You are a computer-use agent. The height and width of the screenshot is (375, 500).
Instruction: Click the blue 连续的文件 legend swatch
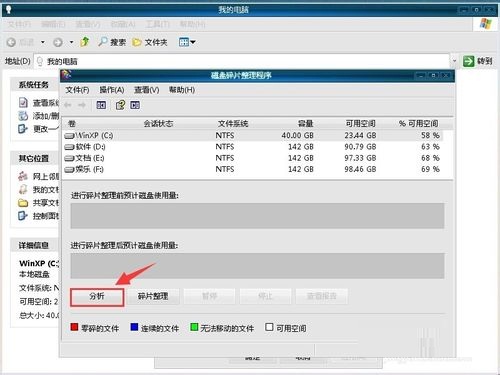[x=134, y=327]
